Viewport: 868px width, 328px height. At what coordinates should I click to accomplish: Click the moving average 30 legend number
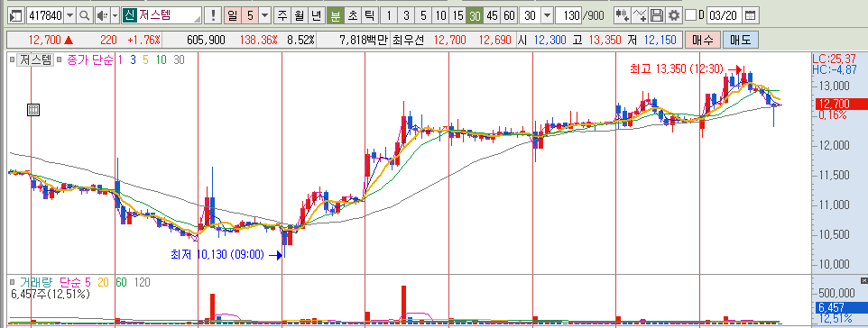coord(179,59)
